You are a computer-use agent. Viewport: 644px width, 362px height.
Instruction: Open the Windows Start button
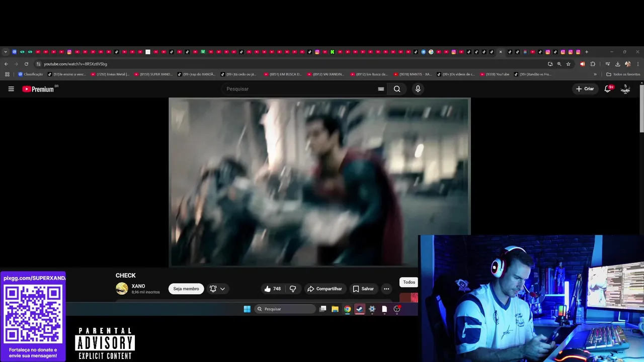click(x=247, y=309)
